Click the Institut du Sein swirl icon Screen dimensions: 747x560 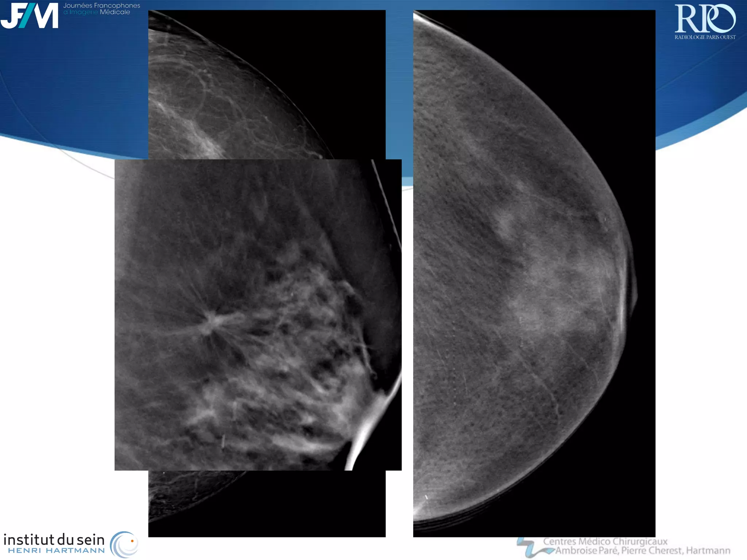124,544
